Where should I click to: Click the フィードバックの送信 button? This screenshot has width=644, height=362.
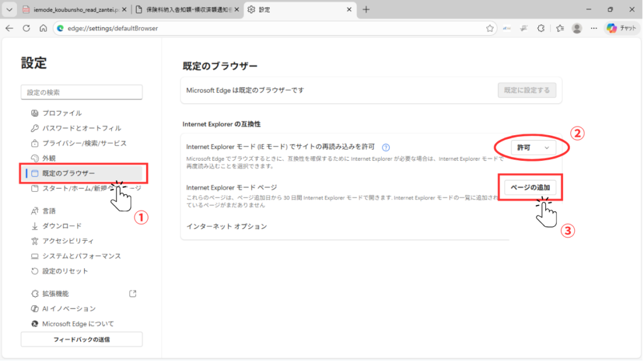pos(81,339)
